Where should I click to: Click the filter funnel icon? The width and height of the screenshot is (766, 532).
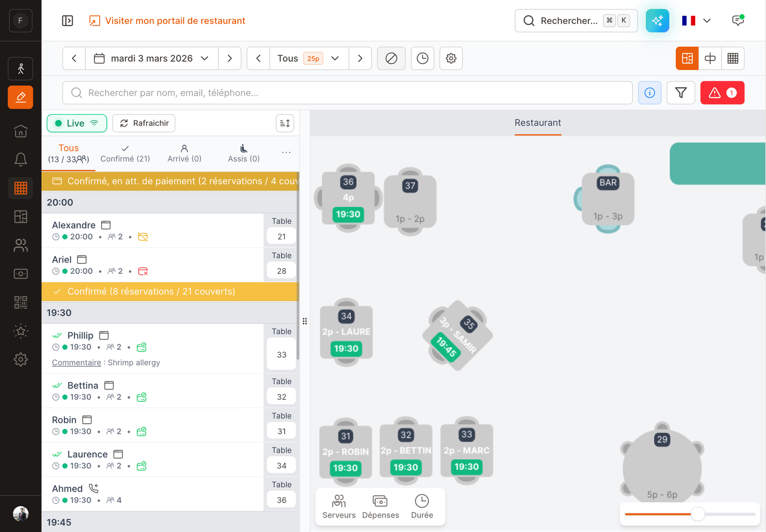(x=681, y=93)
